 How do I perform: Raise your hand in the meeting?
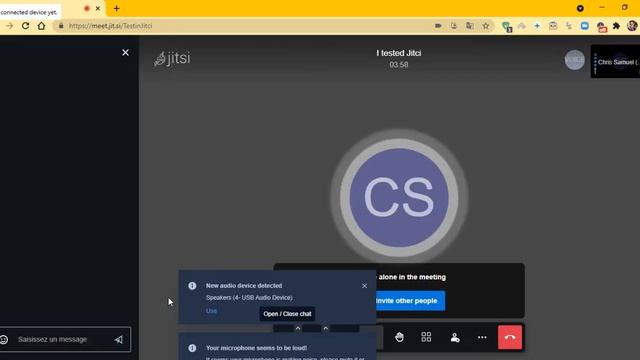coord(399,337)
